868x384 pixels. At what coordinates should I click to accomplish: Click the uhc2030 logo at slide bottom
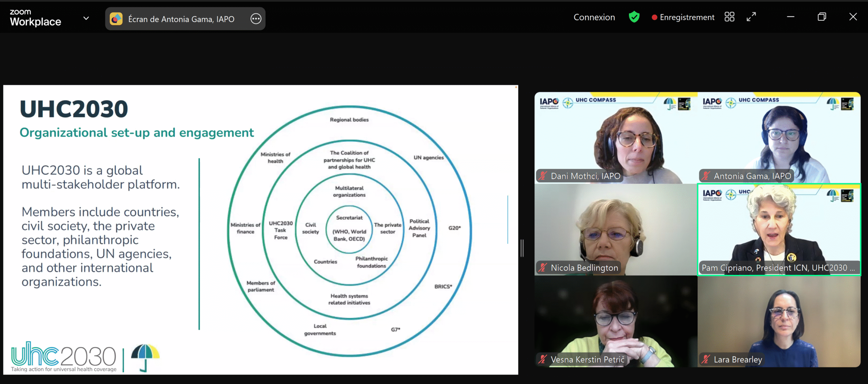pyautogui.click(x=64, y=357)
